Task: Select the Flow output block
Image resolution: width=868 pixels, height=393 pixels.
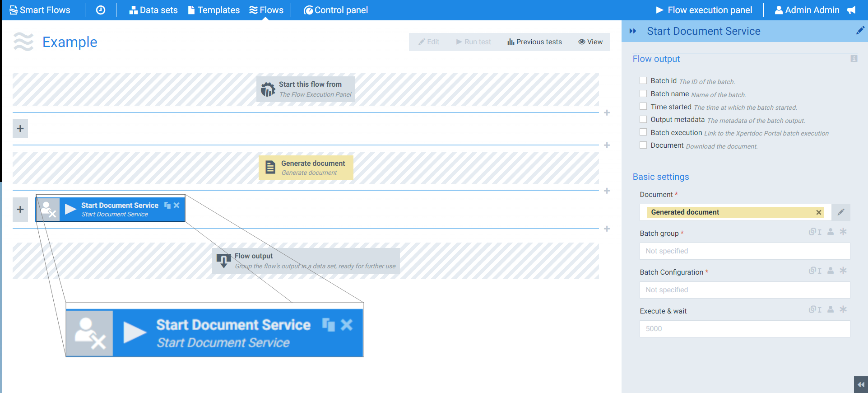Action: [306, 261]
